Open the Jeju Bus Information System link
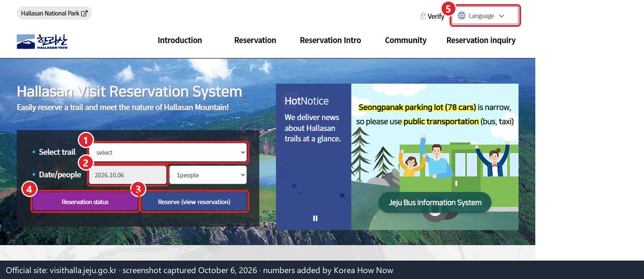 tap(435, 203)
